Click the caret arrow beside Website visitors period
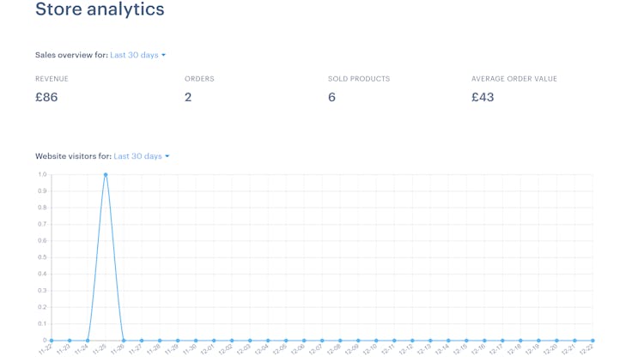Image resolution: width=644 pixels, height=362 pixels. (167, 156)
